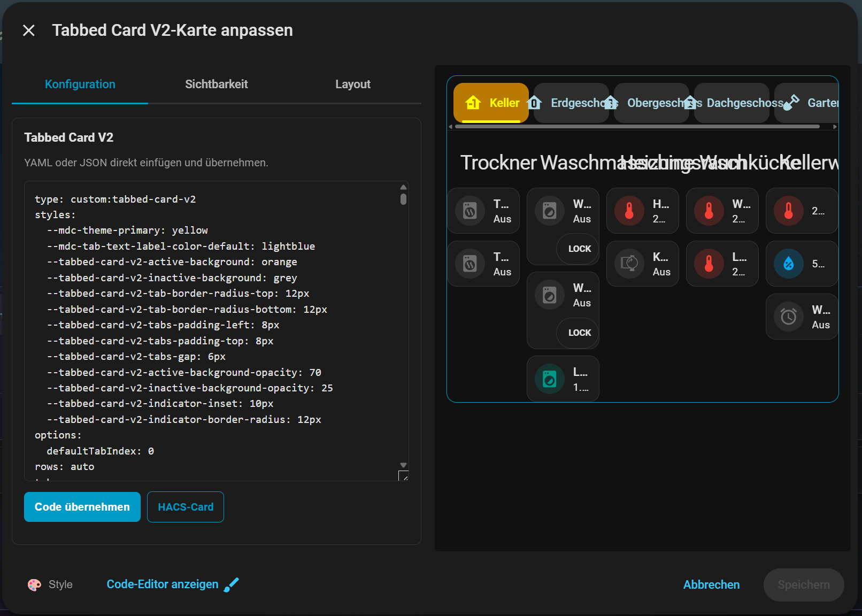Select the Obergeschoss tab in preview
862x616 pixels.
pos(651,103)
